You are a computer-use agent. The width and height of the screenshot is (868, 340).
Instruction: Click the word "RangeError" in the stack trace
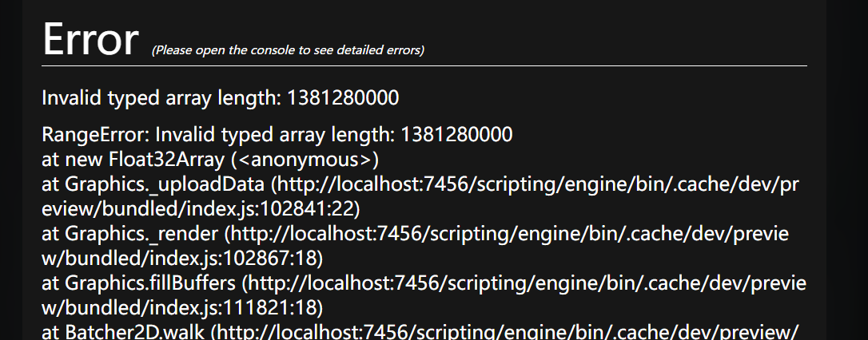[x=93, y=133]
